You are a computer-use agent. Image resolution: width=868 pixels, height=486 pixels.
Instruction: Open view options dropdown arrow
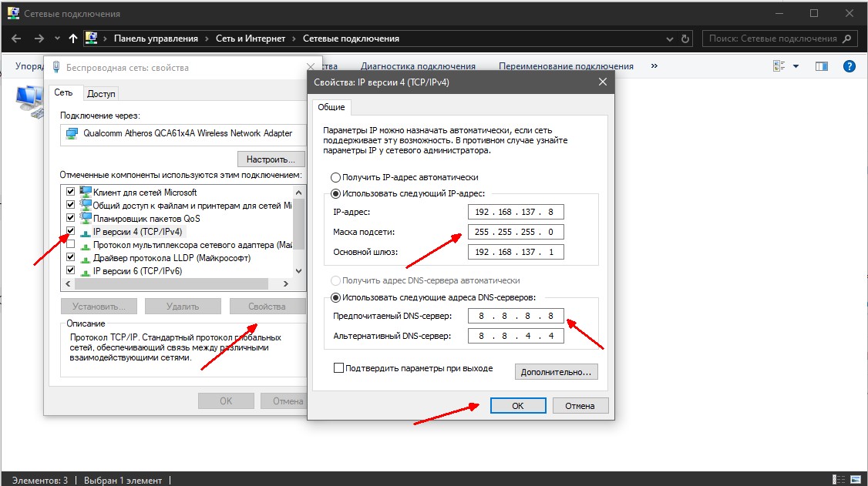pos(796,66)
